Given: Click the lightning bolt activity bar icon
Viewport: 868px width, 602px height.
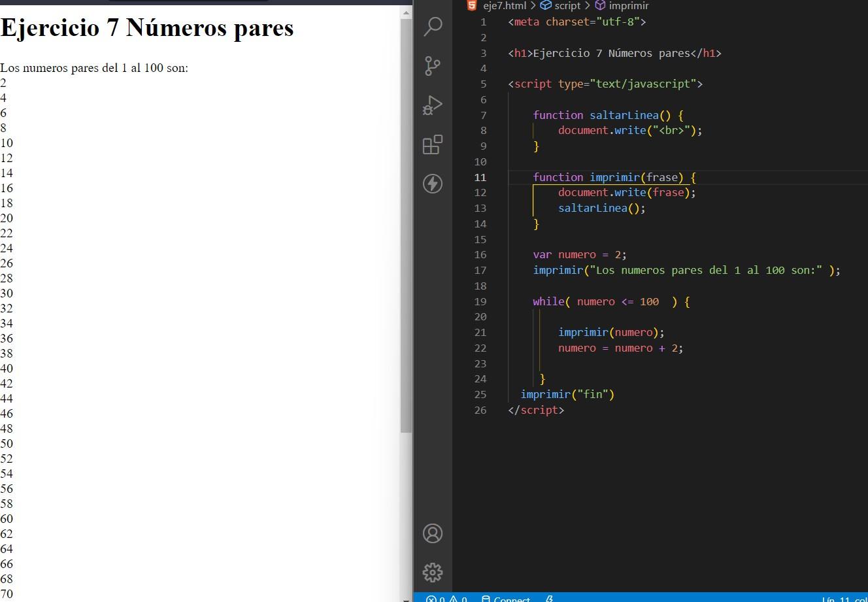Looking at the screenshot, I should coord(433,184).
